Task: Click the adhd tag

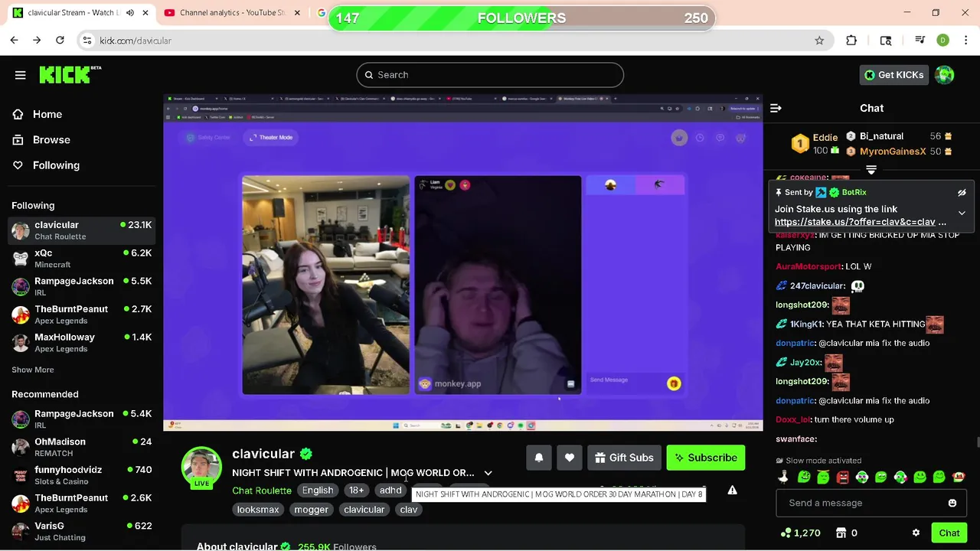Action: coord(390,491)
